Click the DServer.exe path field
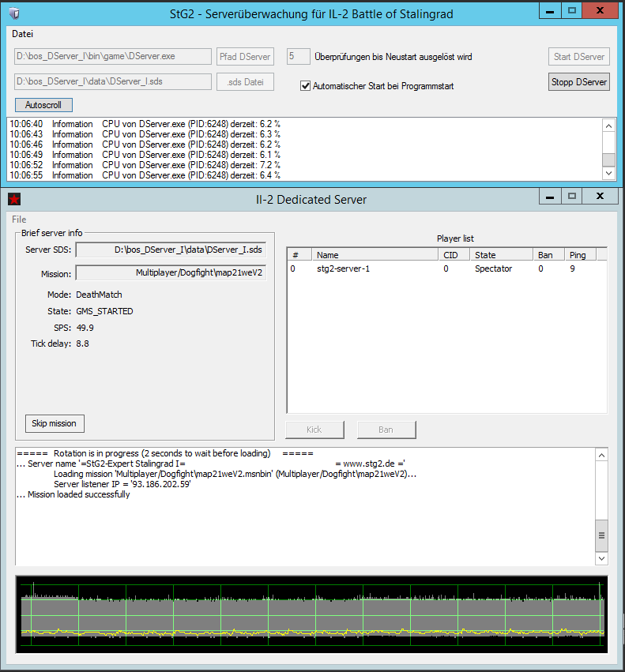The width and height of the screenshot is (625, 672). (113, 56)
